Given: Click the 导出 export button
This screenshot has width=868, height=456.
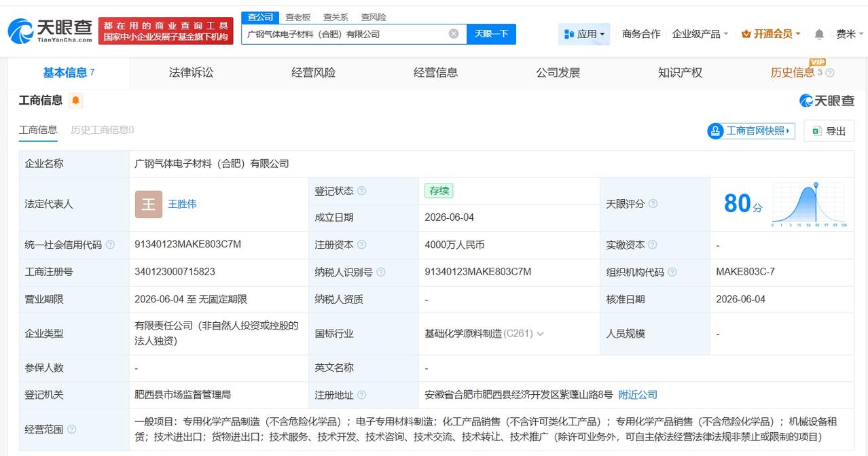Looking at the screenshot, I should (829, 131).
